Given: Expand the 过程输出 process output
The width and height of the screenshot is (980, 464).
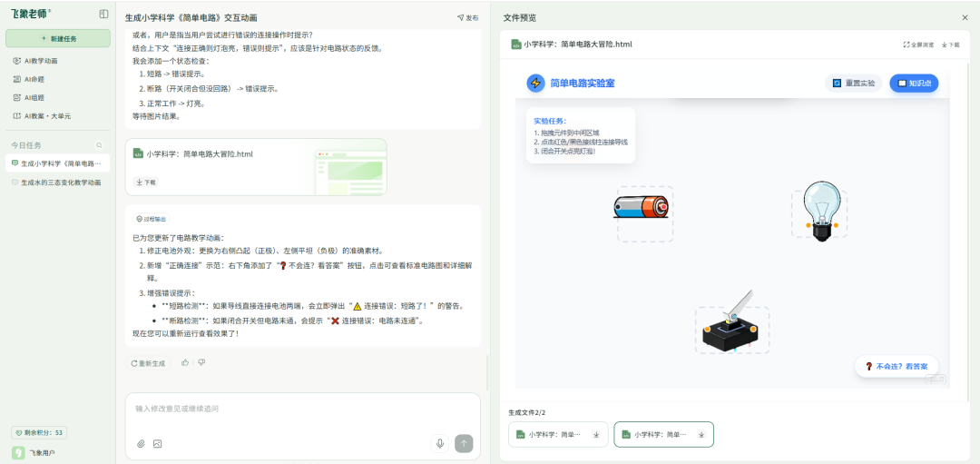Looking at the screenshot, I should [152, 219].
